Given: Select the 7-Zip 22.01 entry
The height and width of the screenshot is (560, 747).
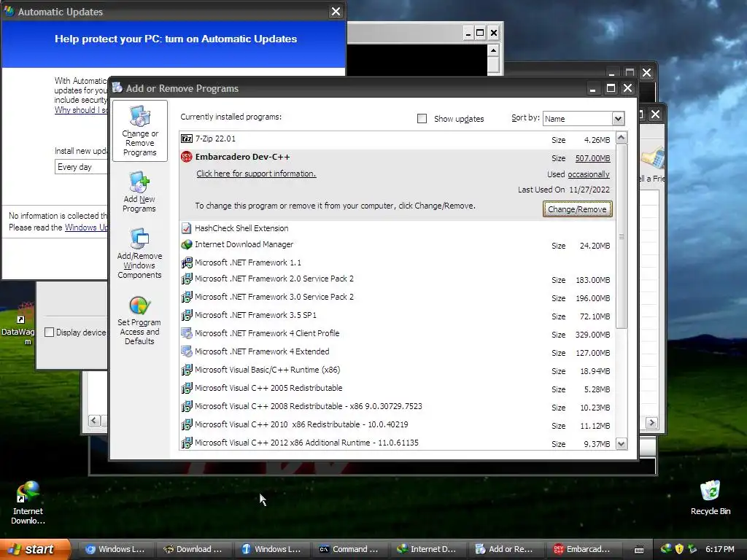Looking at the screenshot, I should pos(398,139).
